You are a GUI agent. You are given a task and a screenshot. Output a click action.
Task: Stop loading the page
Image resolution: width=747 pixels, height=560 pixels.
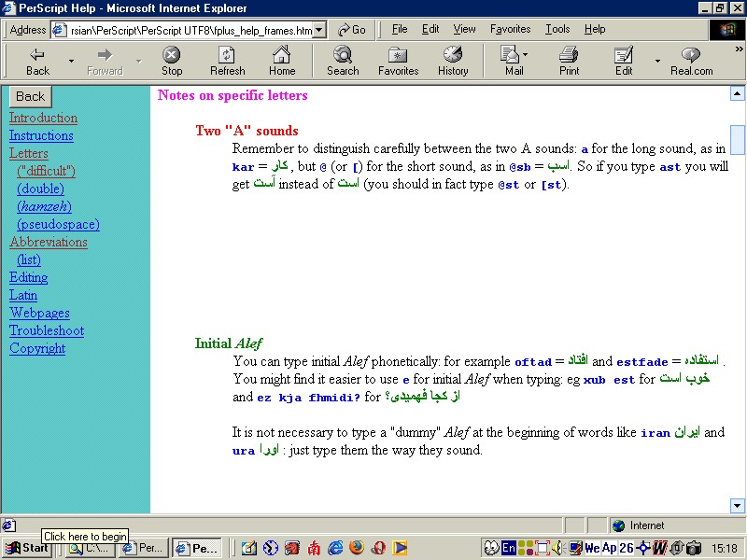(171, 58)
